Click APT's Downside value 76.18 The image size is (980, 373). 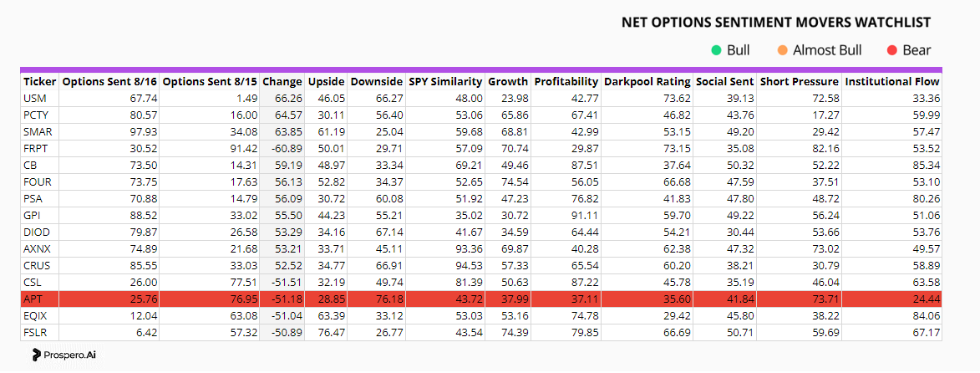click(389, 299)
